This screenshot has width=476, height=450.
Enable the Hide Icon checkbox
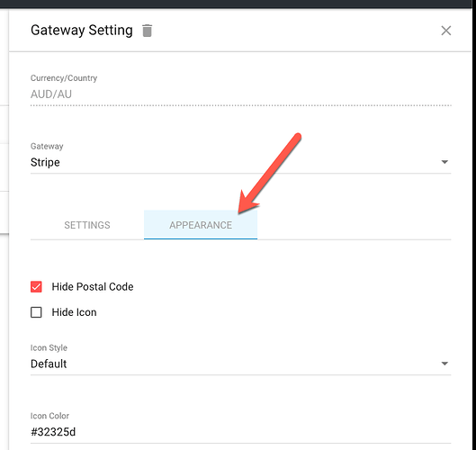pyautogui.click(x=36, y=312)
